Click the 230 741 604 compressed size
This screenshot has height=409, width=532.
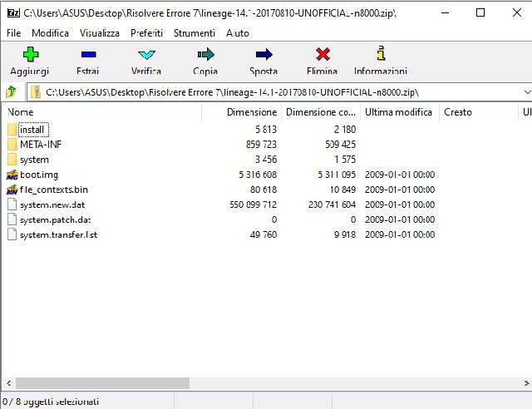[x=332, y=204]
